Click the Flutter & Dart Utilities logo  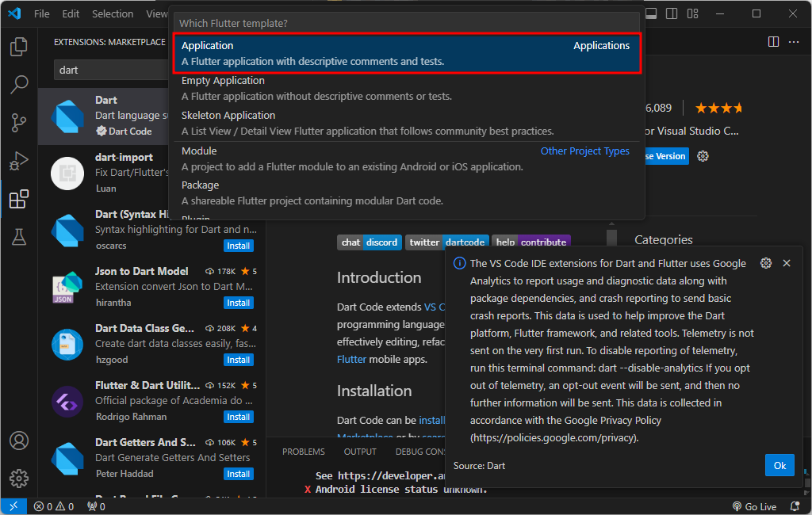[x=68, y=401]
